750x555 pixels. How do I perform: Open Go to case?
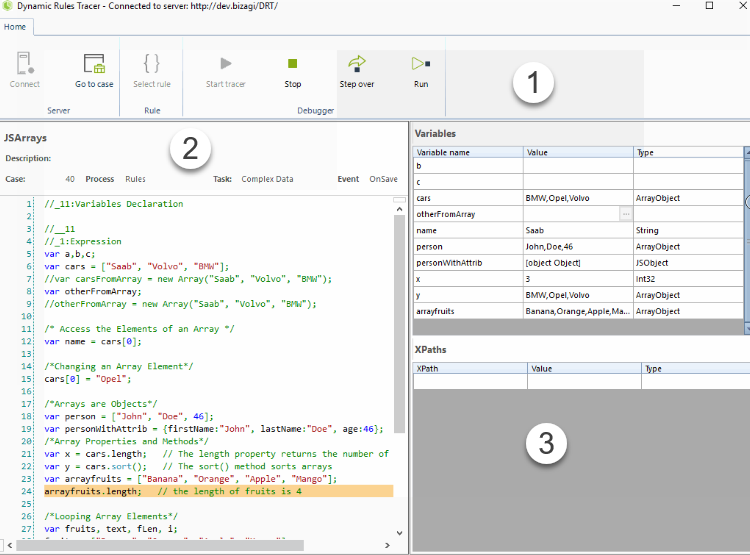(94, 70)
